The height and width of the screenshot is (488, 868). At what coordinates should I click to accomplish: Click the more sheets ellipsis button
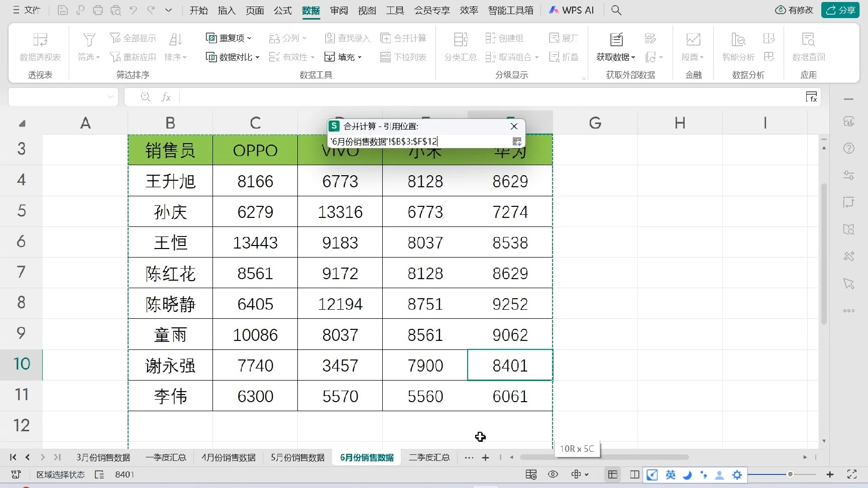469,457
